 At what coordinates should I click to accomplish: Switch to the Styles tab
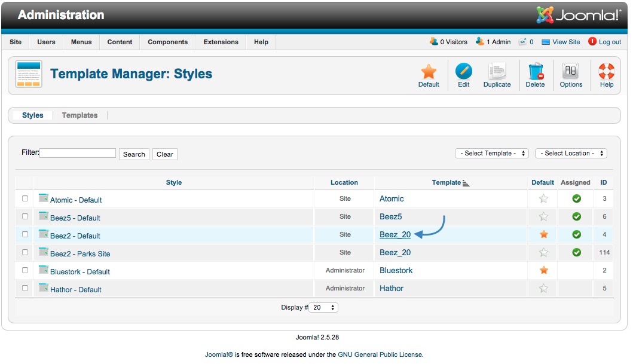click(33, 115)
